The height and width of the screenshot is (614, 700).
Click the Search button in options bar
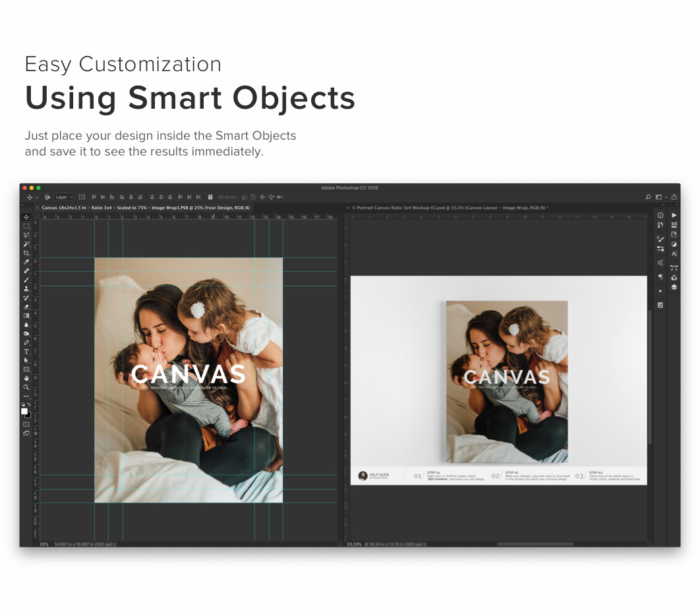click(648, 197)
